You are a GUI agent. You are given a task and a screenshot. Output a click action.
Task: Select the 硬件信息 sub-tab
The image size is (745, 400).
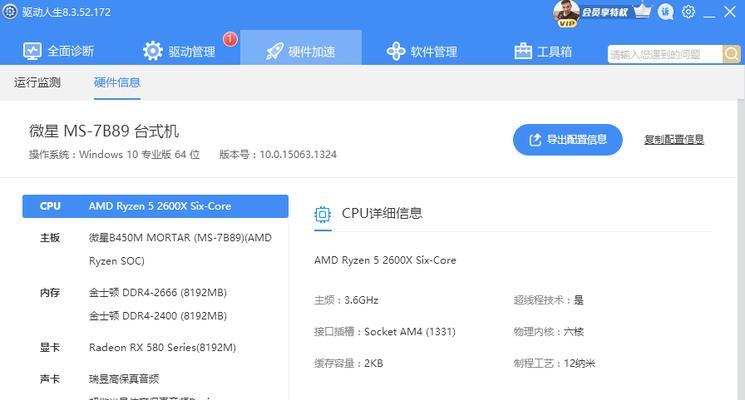(x=117, y=82)
